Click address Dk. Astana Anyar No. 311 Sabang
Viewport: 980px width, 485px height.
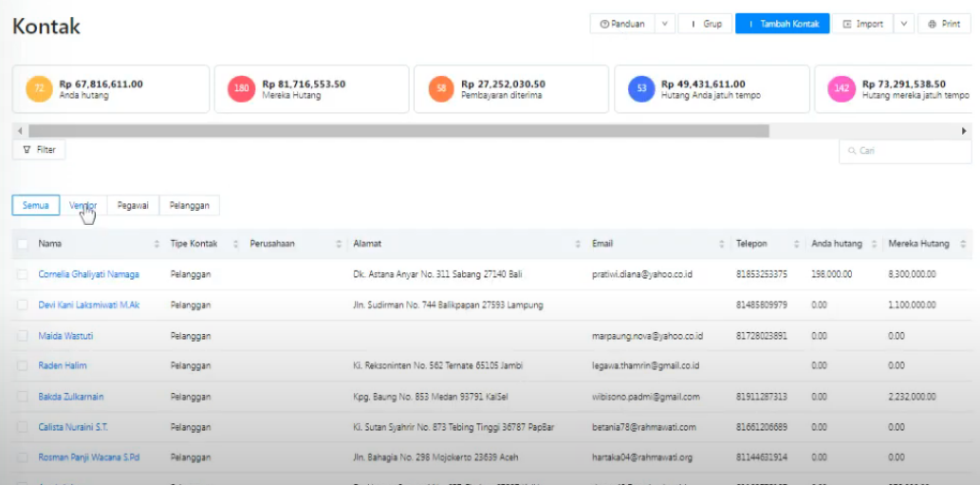[437, 274]
